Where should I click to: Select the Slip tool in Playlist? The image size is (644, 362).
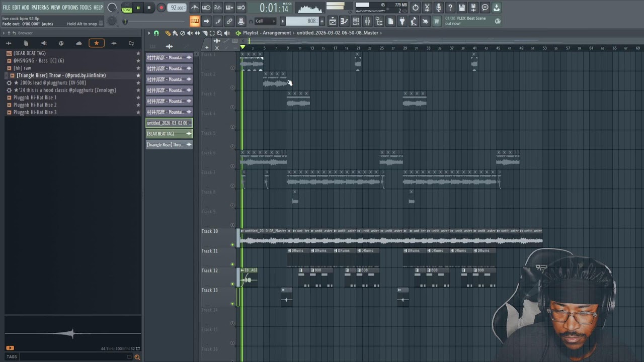tap(197, 33)
